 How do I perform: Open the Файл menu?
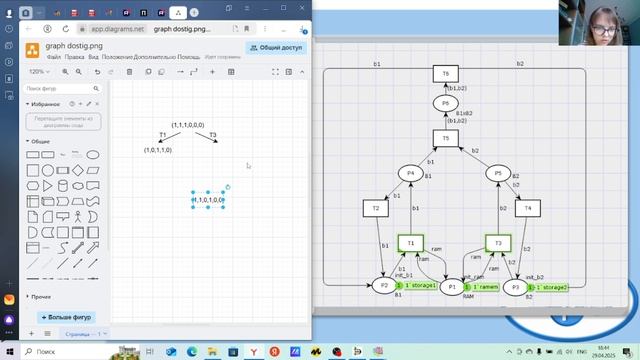tap(53, 57)
